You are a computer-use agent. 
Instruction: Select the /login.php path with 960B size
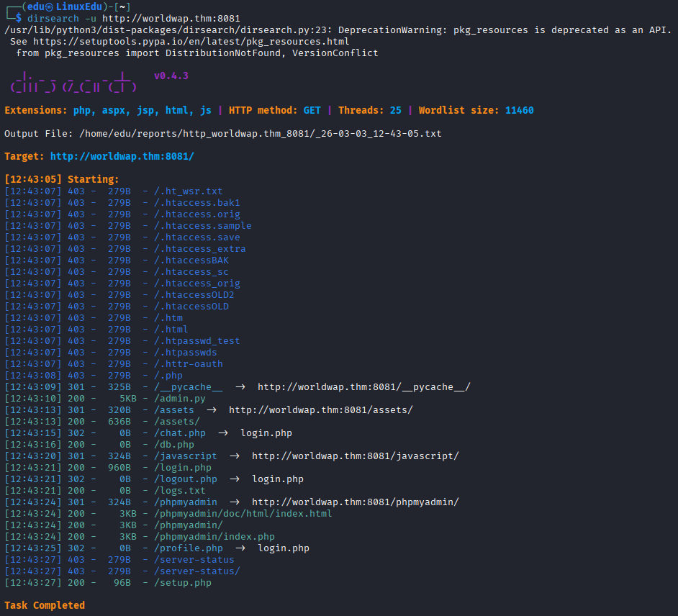point(183,468)
